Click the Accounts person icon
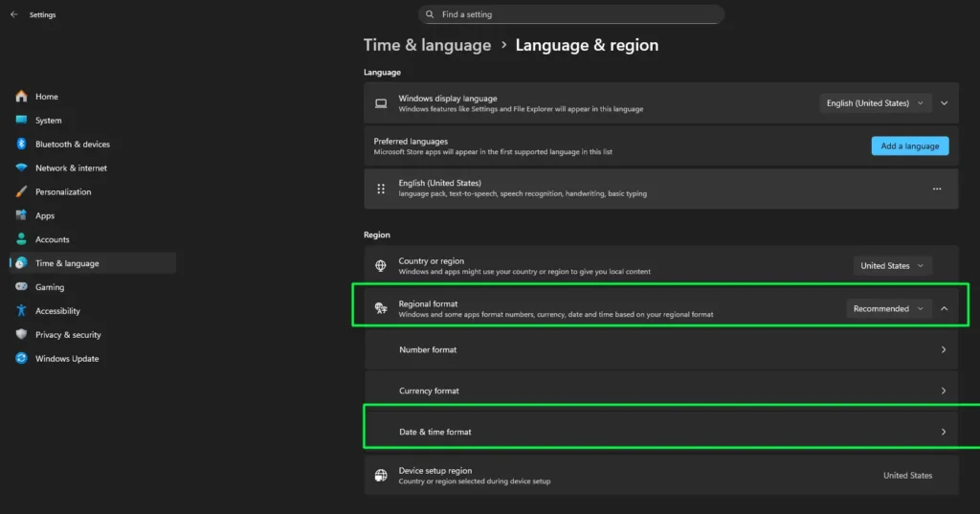 pyautogui.click(x=21, y=239)
